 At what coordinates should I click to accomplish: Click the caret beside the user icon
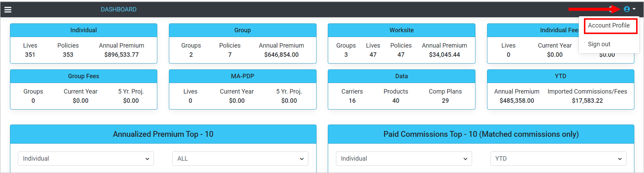point(634,9)
